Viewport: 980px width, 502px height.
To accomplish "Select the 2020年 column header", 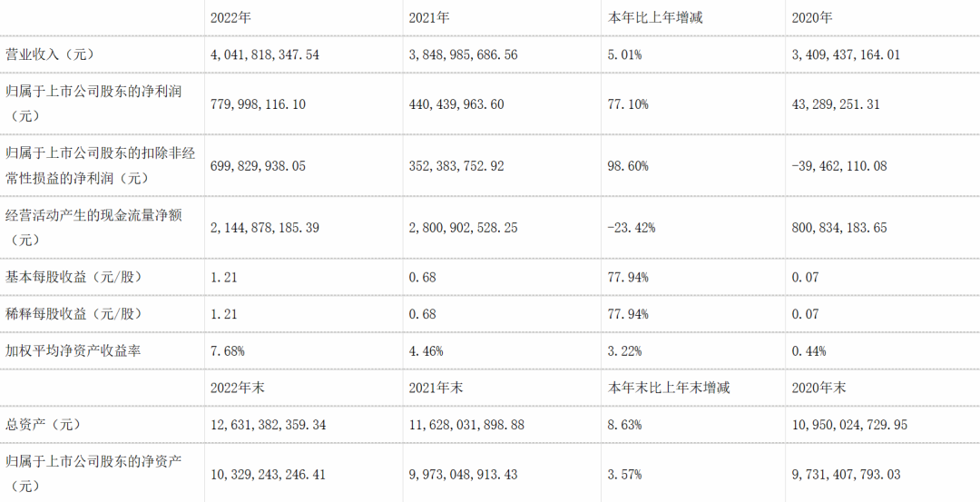I will [x=812, y=17].
